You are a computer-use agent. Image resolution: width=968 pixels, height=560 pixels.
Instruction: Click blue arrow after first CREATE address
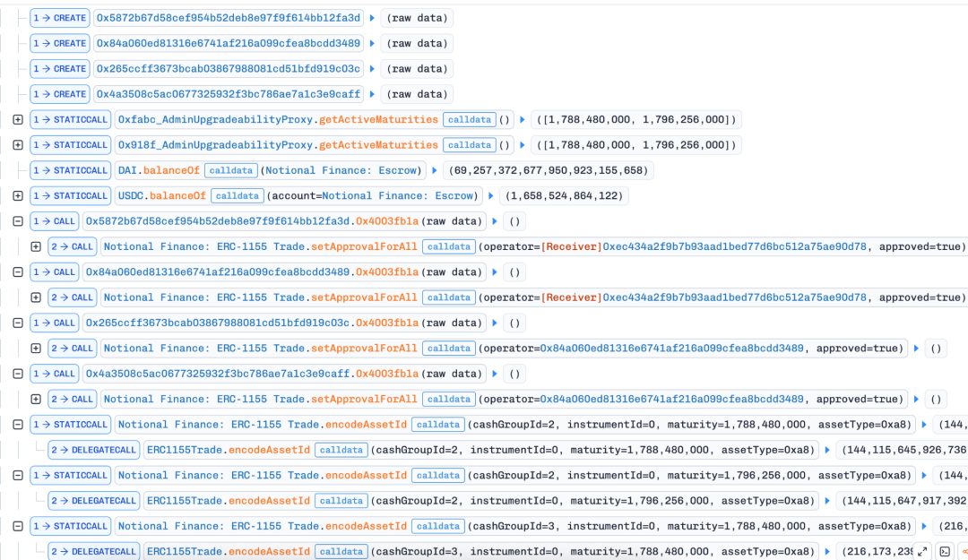372,18
